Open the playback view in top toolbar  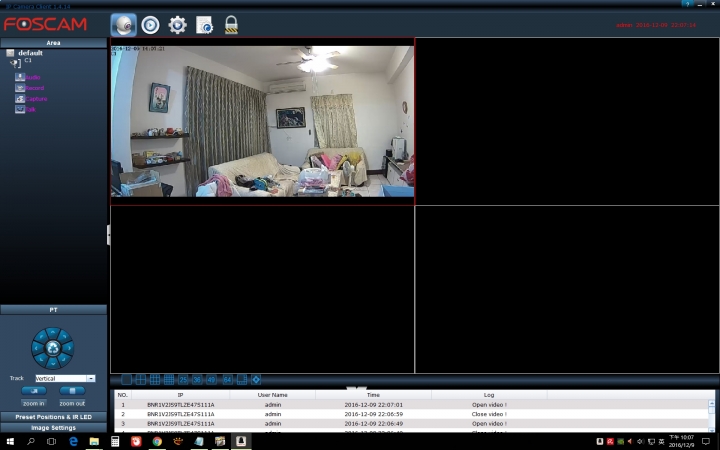point(150,25)
